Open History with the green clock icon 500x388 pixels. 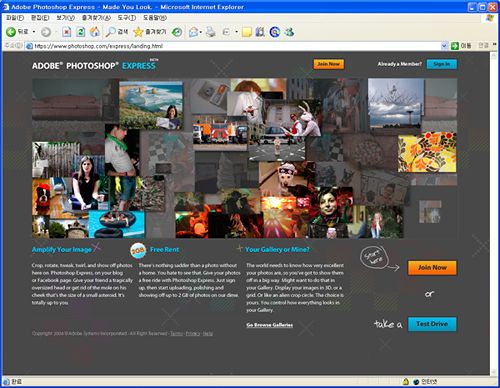coord(177,32)
